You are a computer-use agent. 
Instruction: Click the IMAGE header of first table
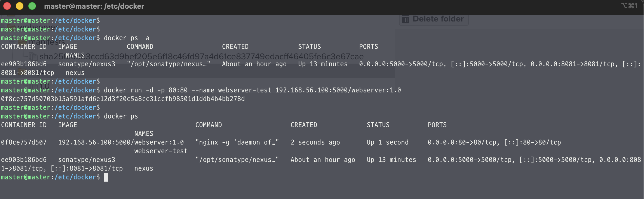[x=68, y=47]
